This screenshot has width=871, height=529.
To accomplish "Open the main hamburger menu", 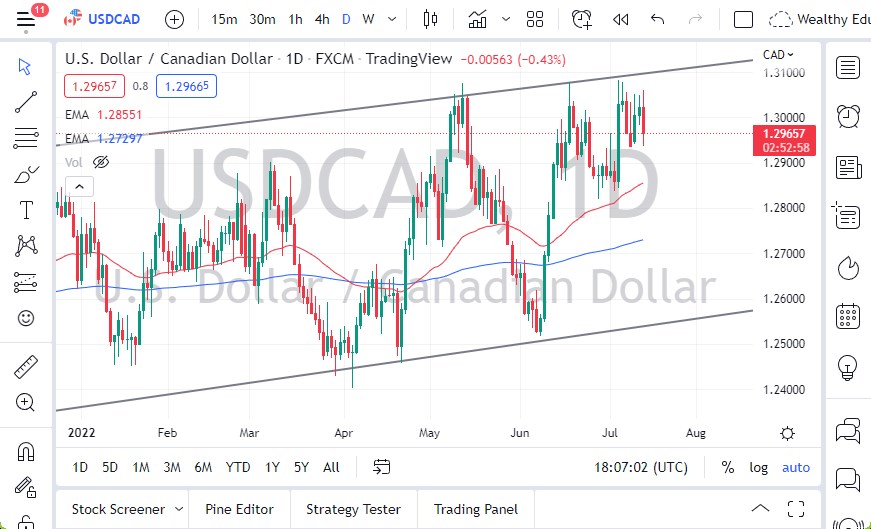I will tap(26, 20).
